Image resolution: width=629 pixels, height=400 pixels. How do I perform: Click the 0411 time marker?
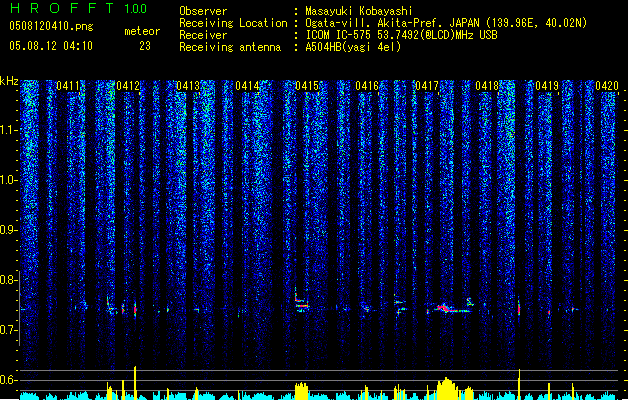68,86
